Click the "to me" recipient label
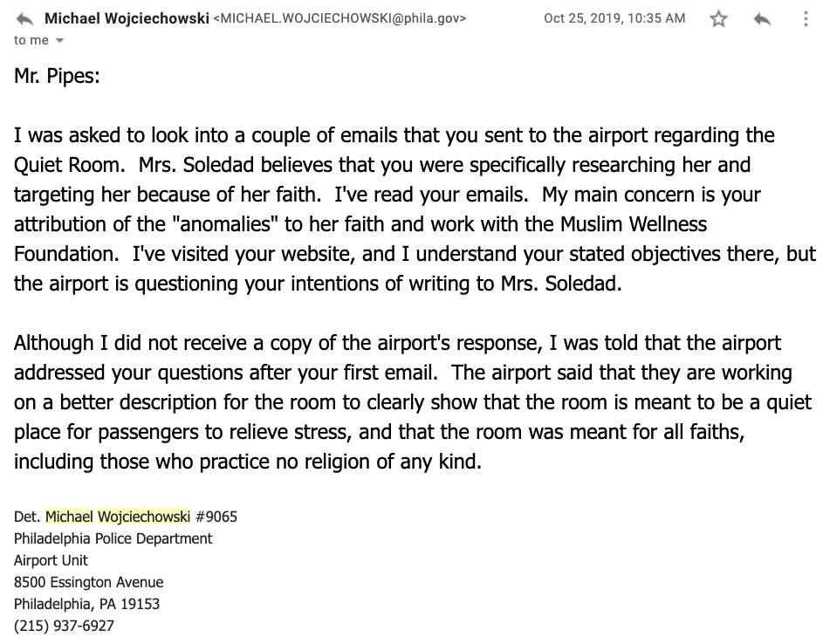 (x=31, y=40)
